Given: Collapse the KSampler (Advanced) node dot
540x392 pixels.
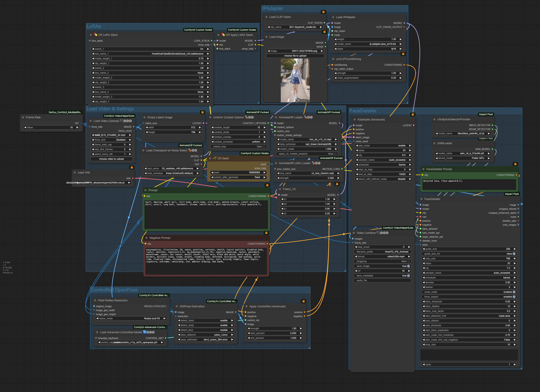Looking at the screenshot, I should point(354,120).
